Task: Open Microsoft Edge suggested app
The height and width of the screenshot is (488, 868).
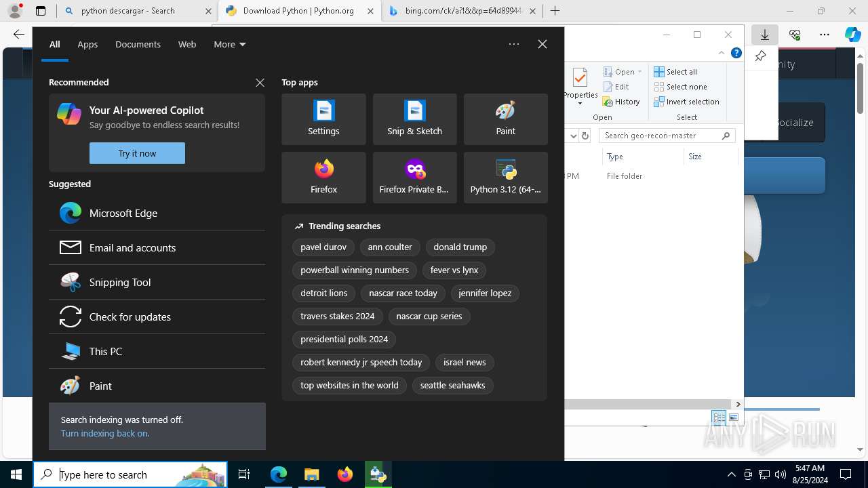Action: coord(157,213)
